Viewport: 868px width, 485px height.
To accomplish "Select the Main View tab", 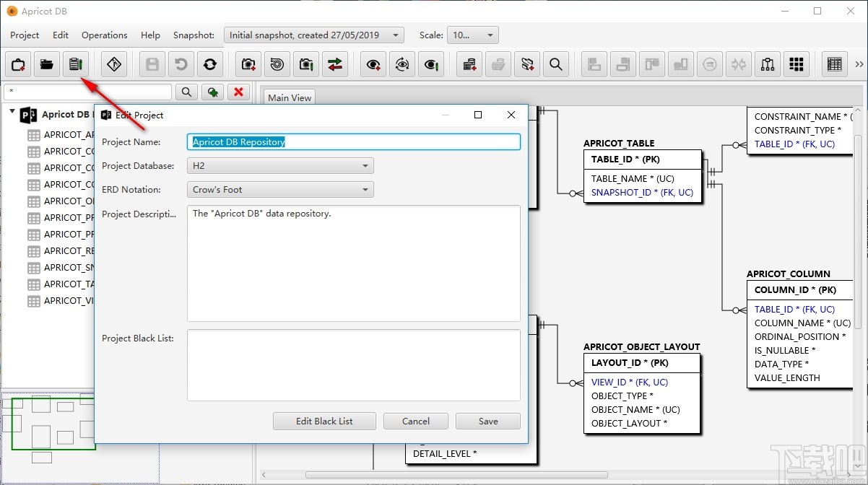I will pyautogui.click(x=290, y=97).
